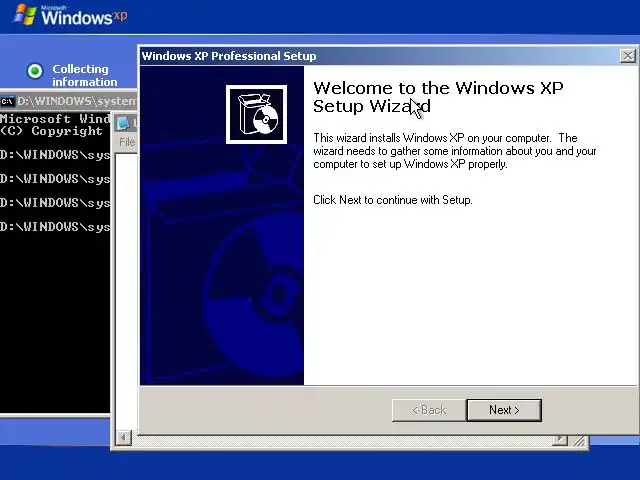Click the disabled Back button

click(x=429, y=410)
